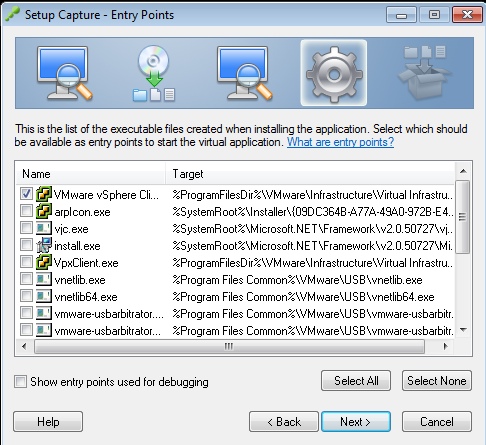Click the VpxClient.exe file icon

click(x=44, y=262)
